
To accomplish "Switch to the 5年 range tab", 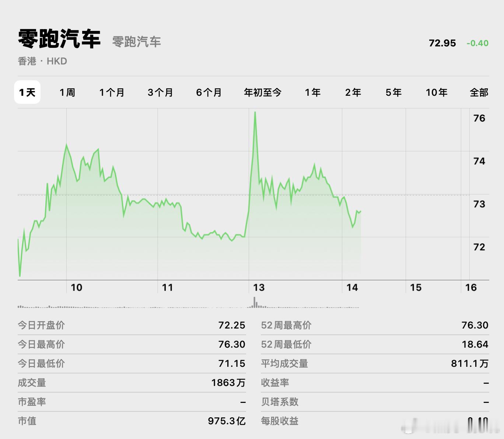I will pyautogui.click(x=393, y=92).
